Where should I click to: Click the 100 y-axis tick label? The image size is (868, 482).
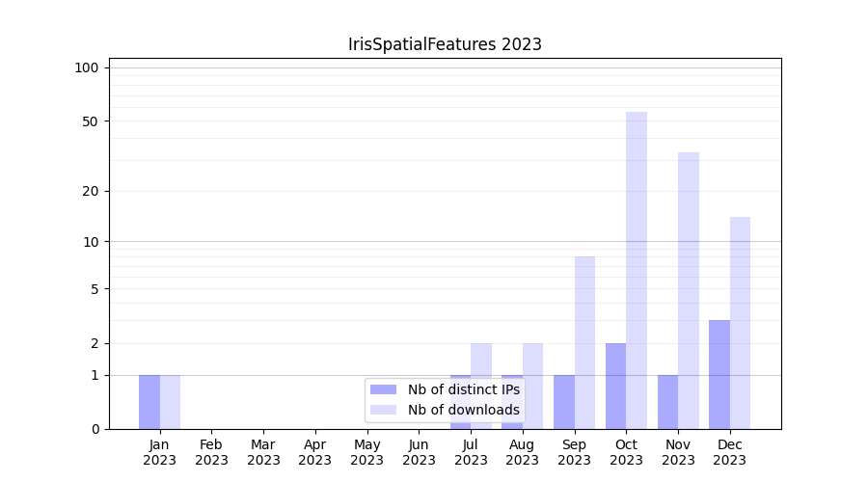(87, 67)
